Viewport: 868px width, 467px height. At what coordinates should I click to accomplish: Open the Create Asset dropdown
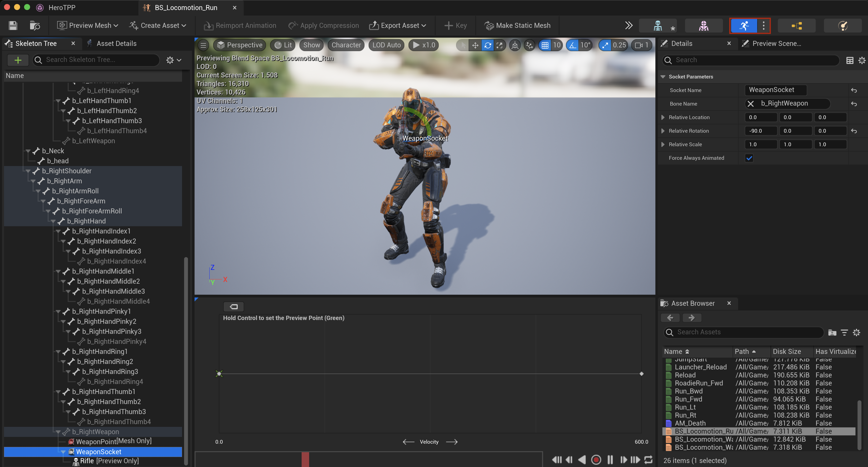(x=158, y=26)
